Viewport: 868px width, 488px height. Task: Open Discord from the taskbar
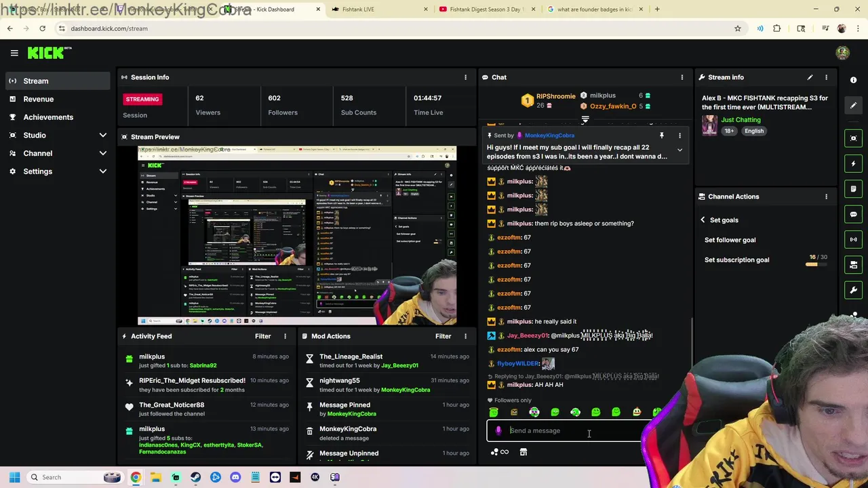point(235,477)
